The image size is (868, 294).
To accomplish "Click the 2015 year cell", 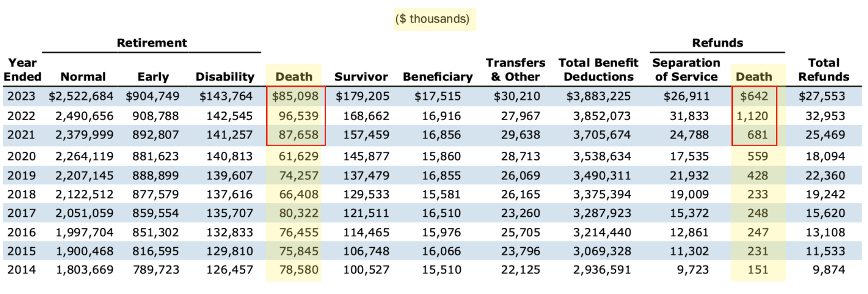I will coord(21,251).
